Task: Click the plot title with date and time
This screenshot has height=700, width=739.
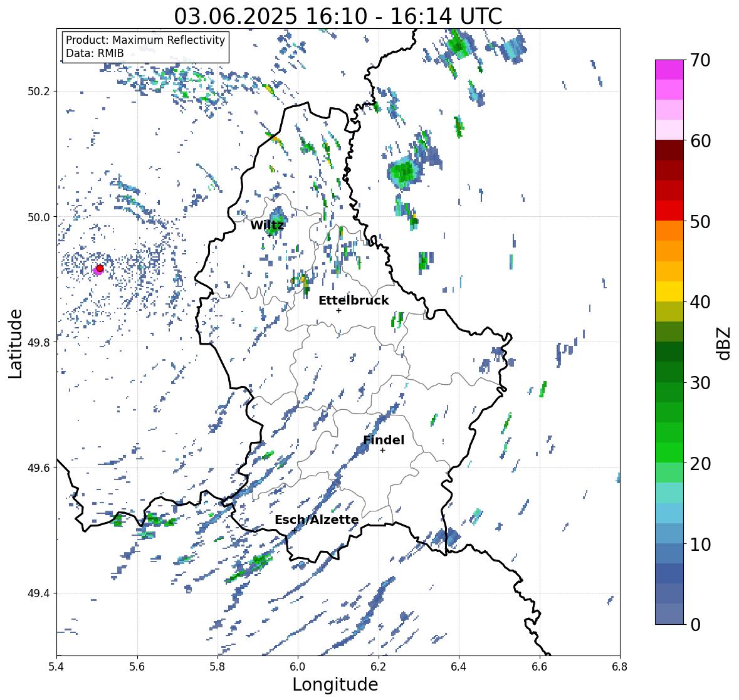Action: click(338, 16)
